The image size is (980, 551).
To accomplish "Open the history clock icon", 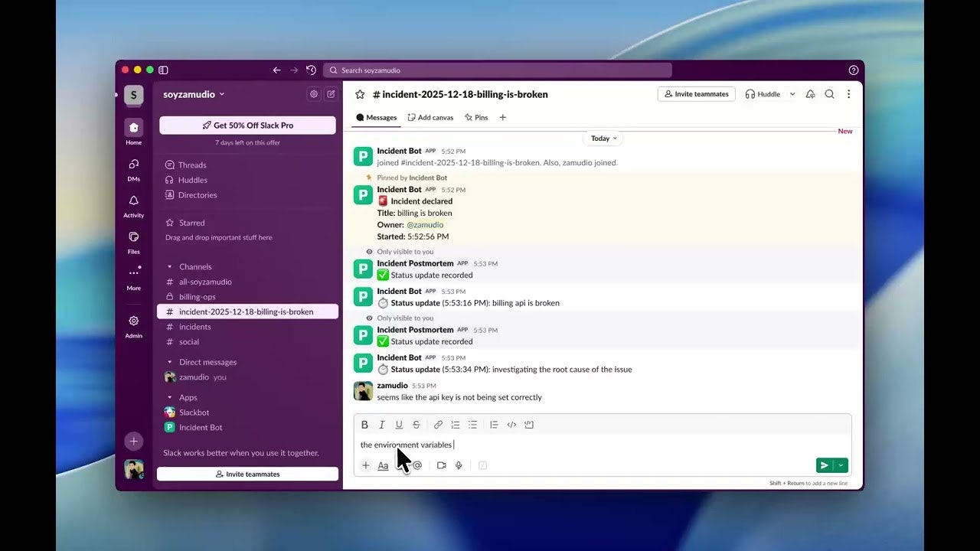I will 311,70.
